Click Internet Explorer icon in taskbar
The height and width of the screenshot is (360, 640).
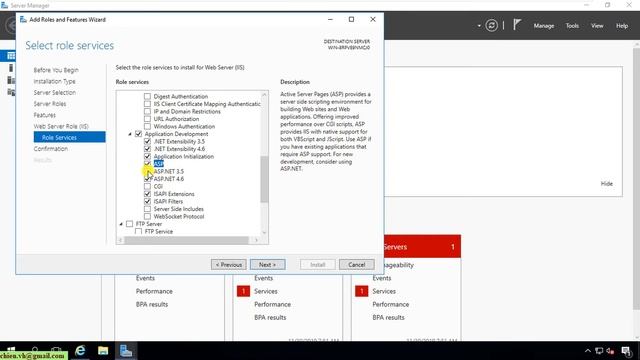pos(80,351)
